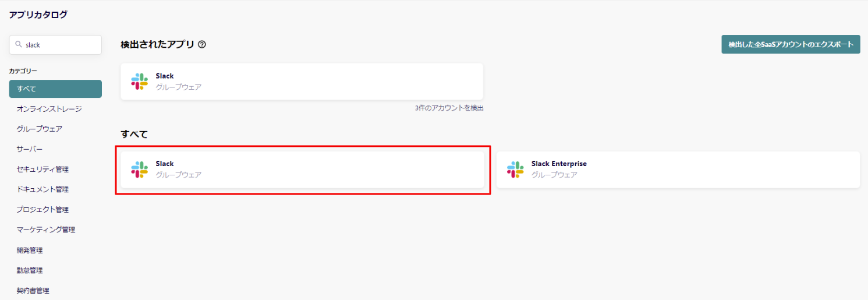Open Slack card under すべて heading
This screenshot has height=300, width=868.
[x=302, y=170]
